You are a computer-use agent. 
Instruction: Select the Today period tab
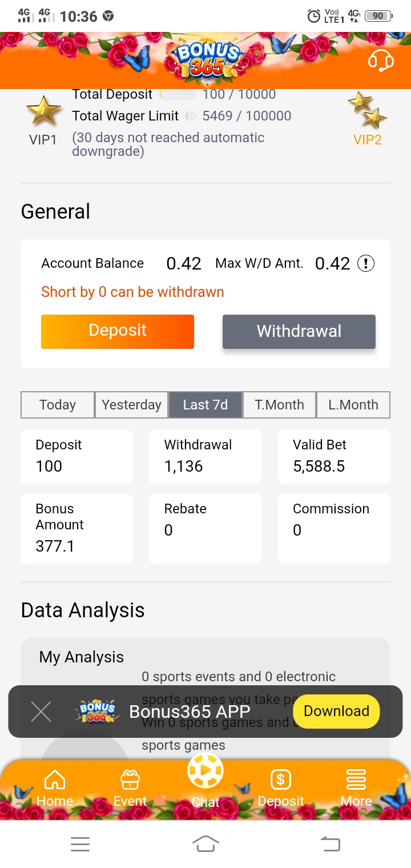(x=58, y=405)
